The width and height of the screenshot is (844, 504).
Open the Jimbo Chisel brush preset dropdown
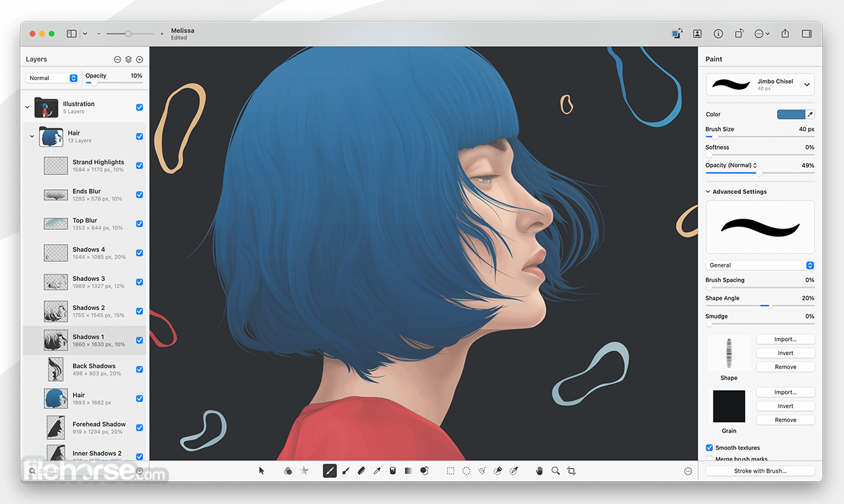tap(760, 84)
